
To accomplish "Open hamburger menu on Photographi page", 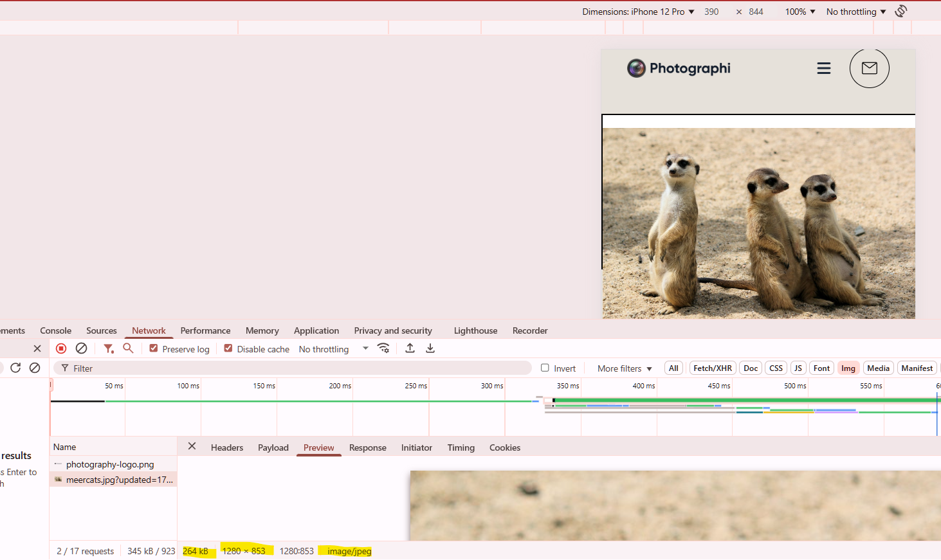I will (823, 68).
